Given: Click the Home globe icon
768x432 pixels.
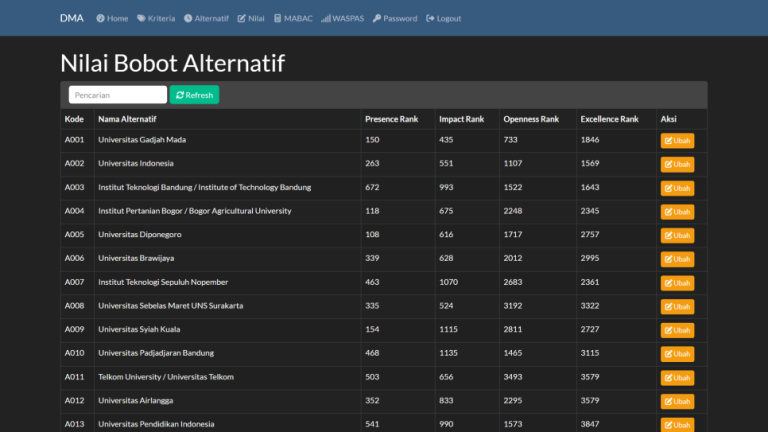Looking at the screenshot, I should tap(100, 18).
